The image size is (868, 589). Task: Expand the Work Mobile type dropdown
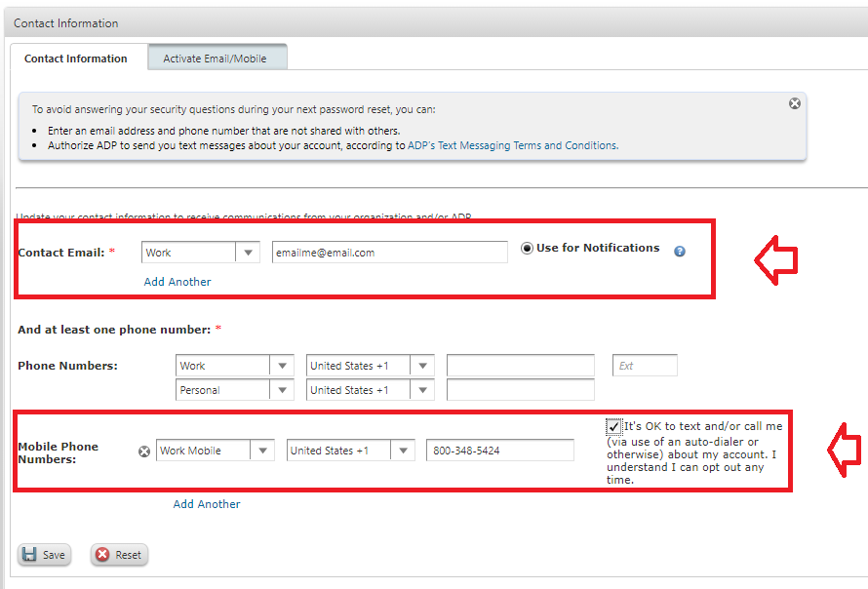262,451
